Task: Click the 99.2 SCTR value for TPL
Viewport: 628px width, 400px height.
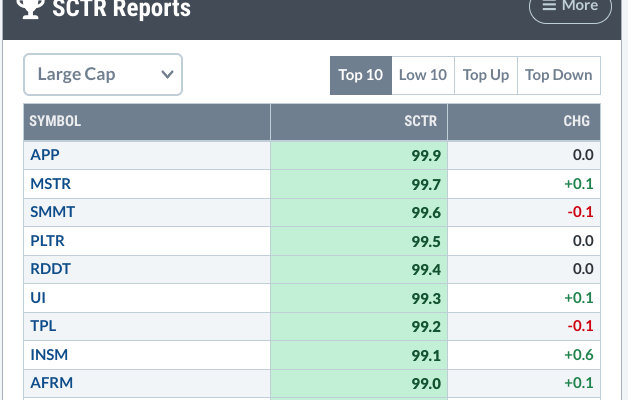Action: click(x=426, y=327)
